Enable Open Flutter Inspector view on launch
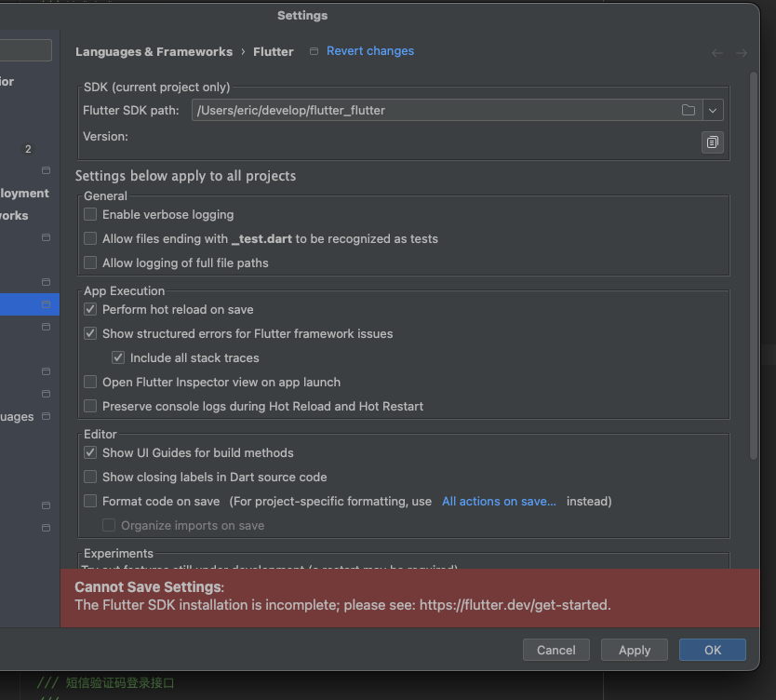The width and height of the screenshot is (776, 700). 90,382
